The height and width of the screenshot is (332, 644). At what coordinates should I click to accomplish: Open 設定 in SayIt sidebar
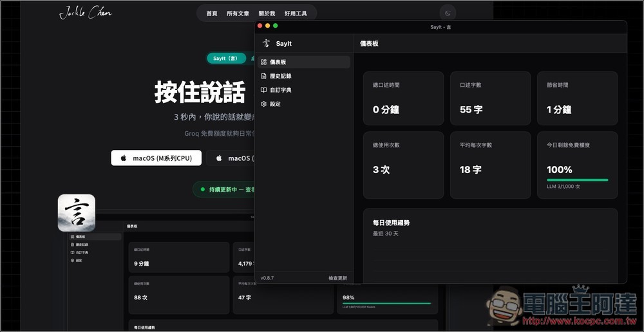click(304, 104)
